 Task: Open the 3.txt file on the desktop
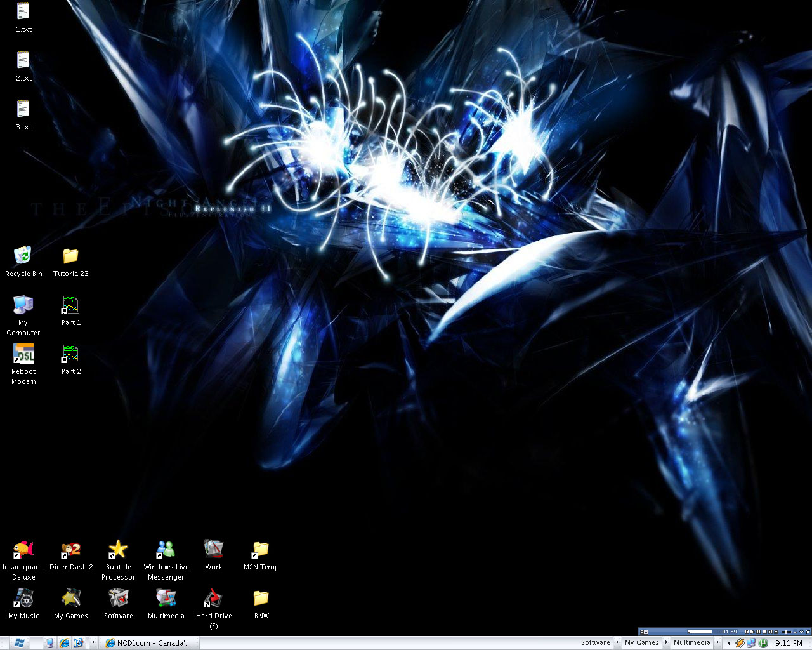click(23, 115)
